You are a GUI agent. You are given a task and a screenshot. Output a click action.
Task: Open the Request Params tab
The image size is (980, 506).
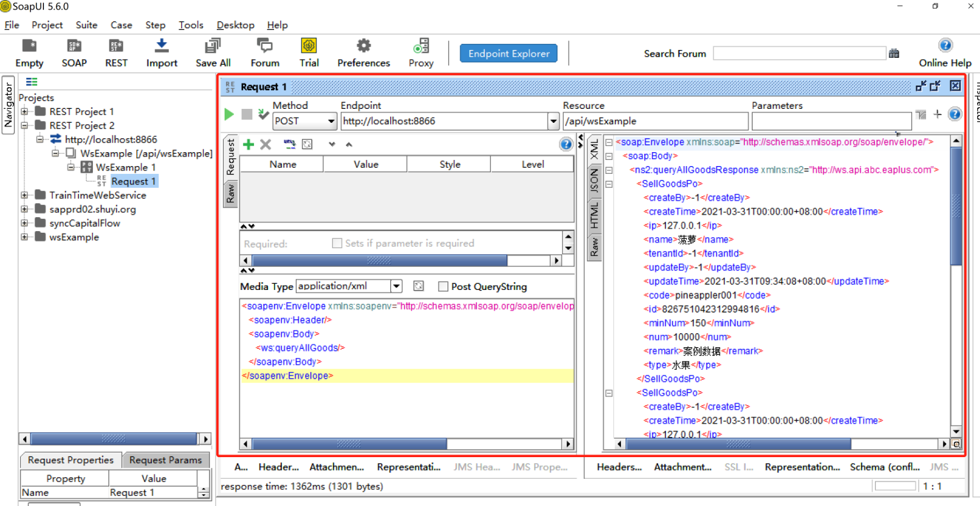coord(165,460)
